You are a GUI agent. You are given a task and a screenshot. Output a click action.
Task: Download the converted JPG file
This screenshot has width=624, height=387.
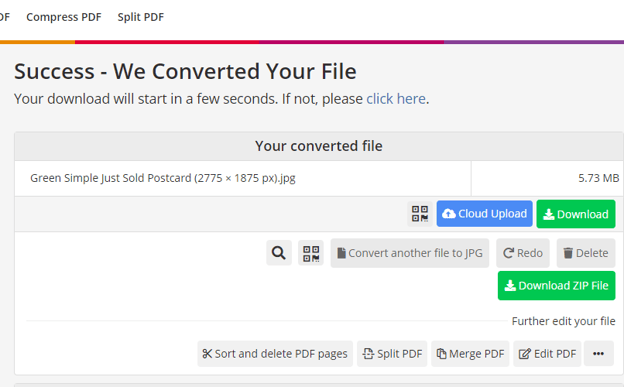pos(576,214)
